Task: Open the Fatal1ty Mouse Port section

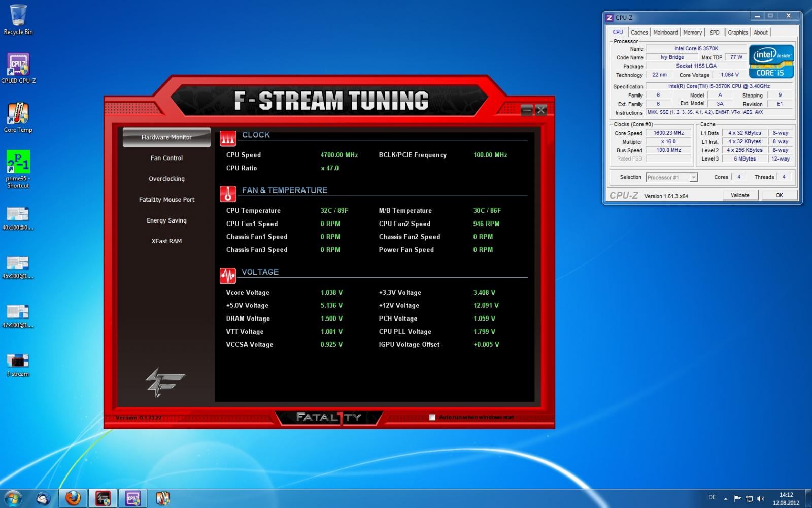Action: [x=166, y=200]
